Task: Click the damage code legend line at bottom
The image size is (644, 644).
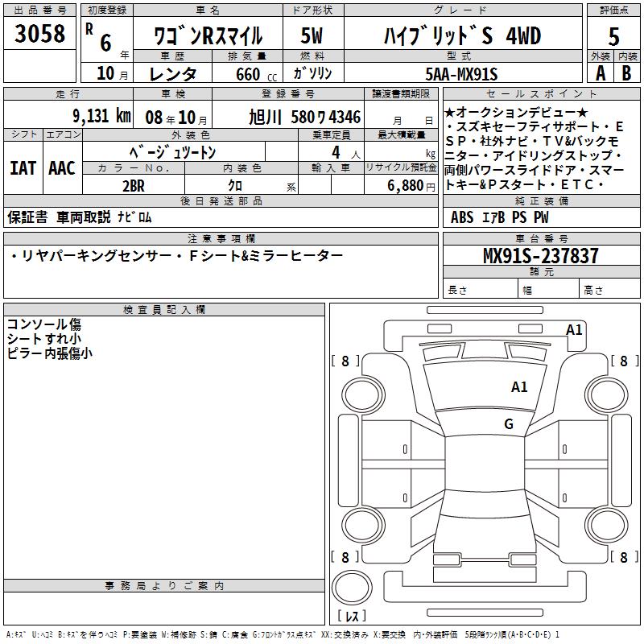Action: (x=283, y=634)
